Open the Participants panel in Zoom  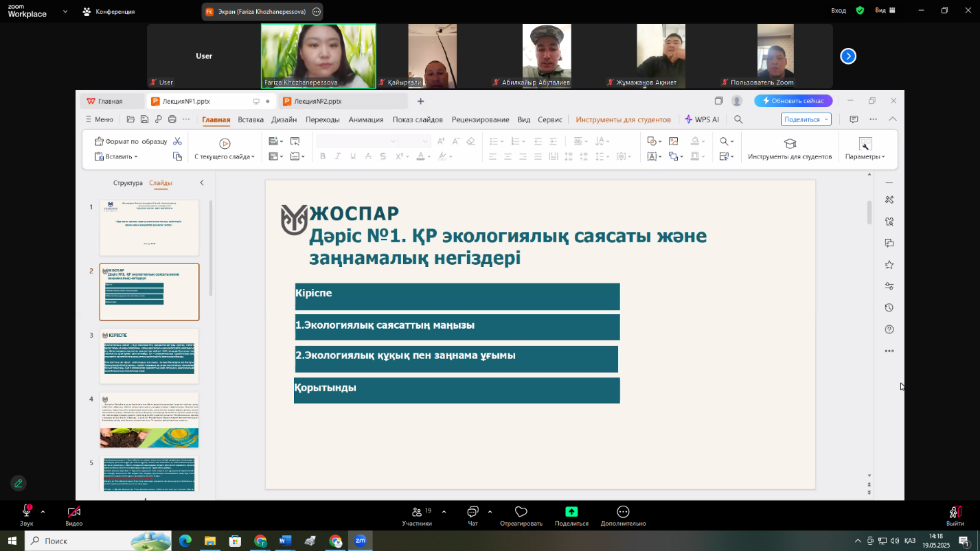[x=416, y=512]
